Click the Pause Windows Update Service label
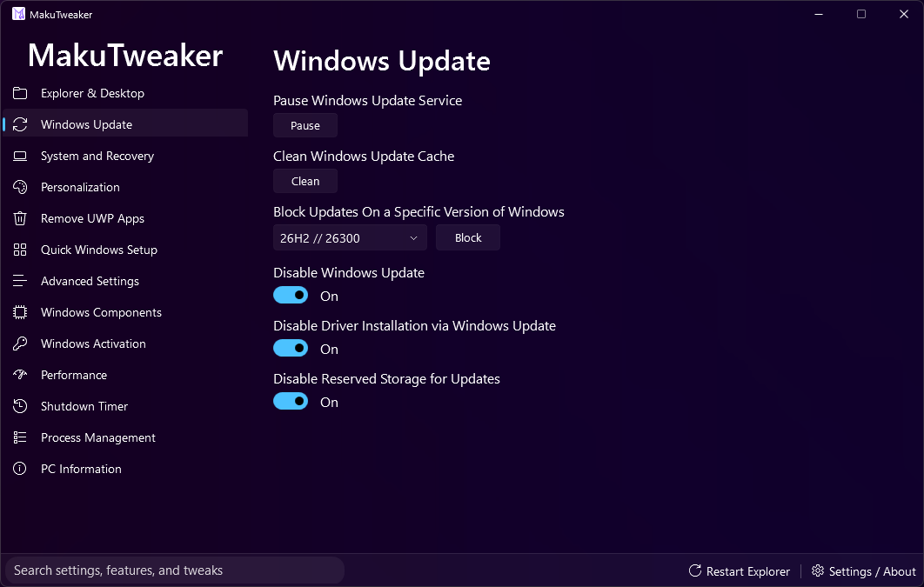The width and height of the screenshot is (924, 587). pos(368,101)
